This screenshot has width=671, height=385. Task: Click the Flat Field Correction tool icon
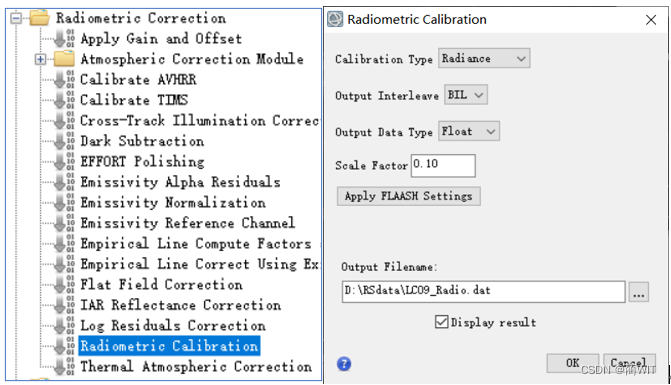(x=65, y=284)
